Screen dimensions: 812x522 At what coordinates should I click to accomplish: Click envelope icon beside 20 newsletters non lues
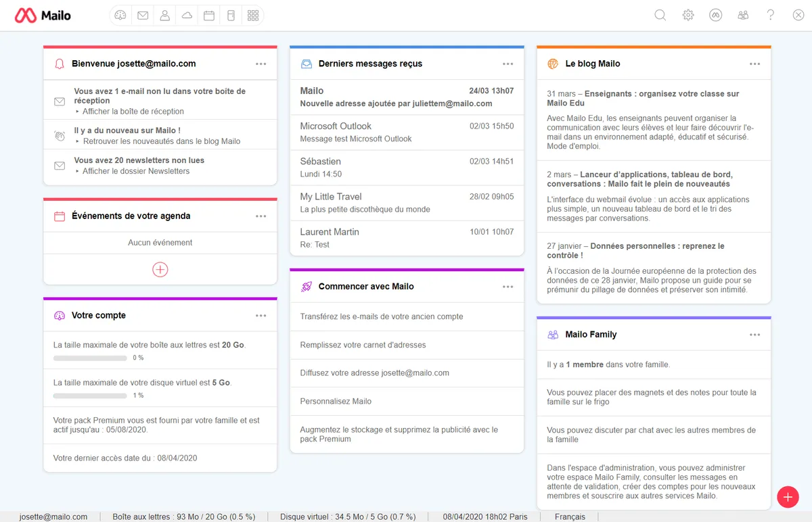tap(60, 166)
